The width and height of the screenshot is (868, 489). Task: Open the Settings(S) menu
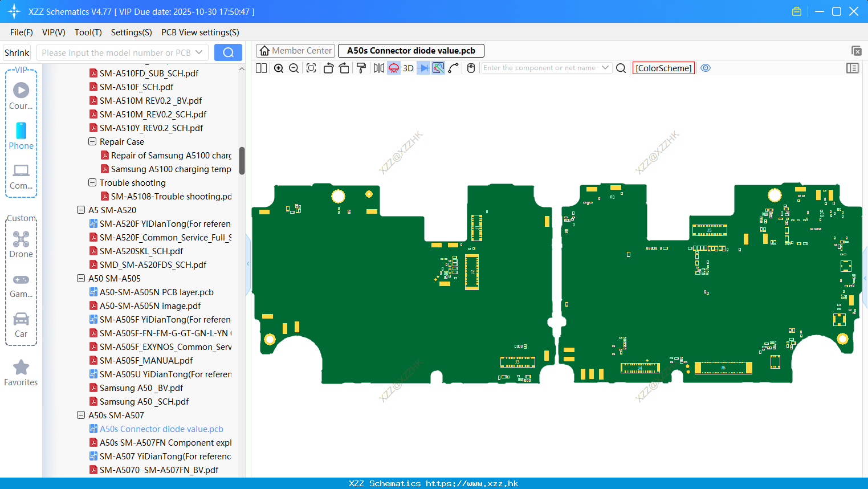pos(132,32)
